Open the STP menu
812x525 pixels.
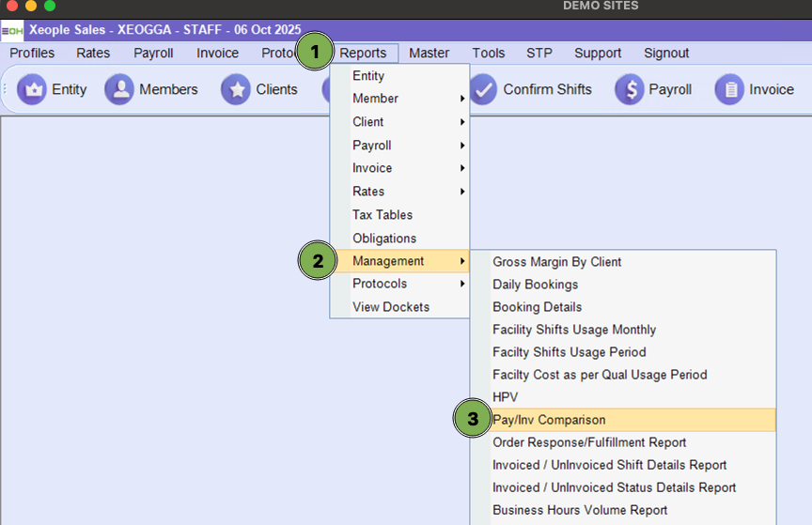point(539,54)
